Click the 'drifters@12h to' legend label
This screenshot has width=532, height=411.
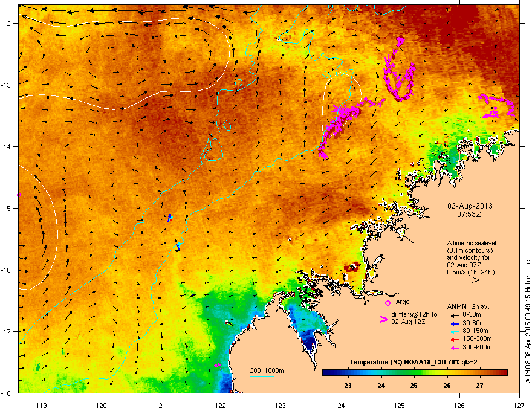(414, 315)
